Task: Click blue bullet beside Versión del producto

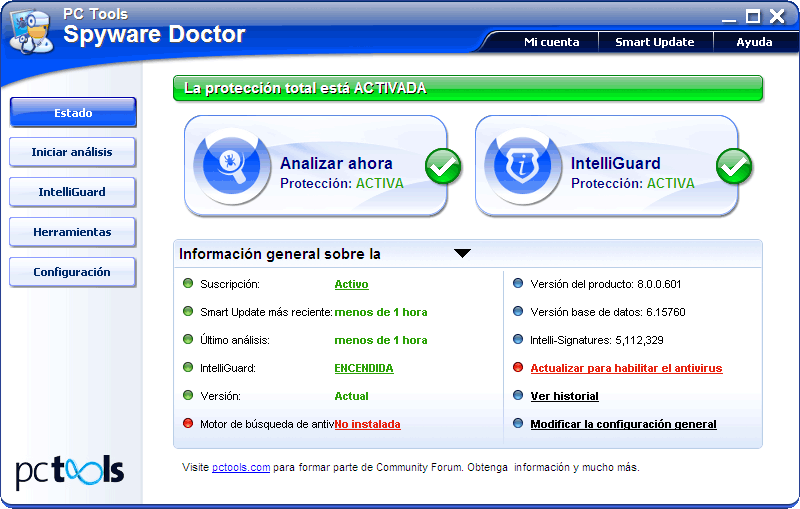Action: coord(517,284)
